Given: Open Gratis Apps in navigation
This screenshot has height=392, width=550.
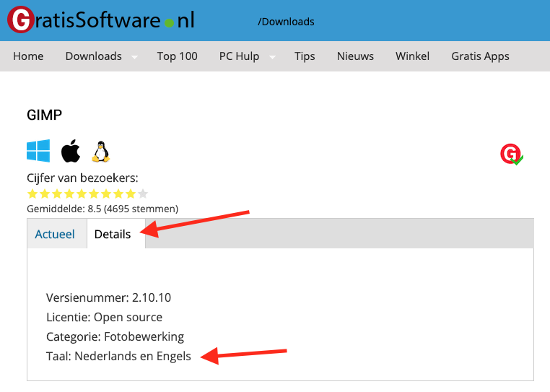Looking at the screenshot, I should (480, 56).
